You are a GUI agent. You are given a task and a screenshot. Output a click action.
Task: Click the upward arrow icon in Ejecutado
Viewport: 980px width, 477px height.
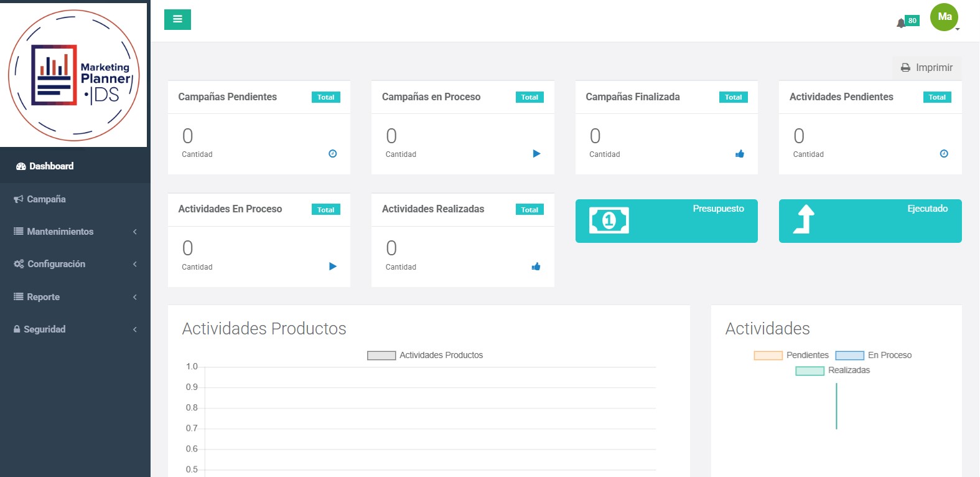(x=804, y=219)
